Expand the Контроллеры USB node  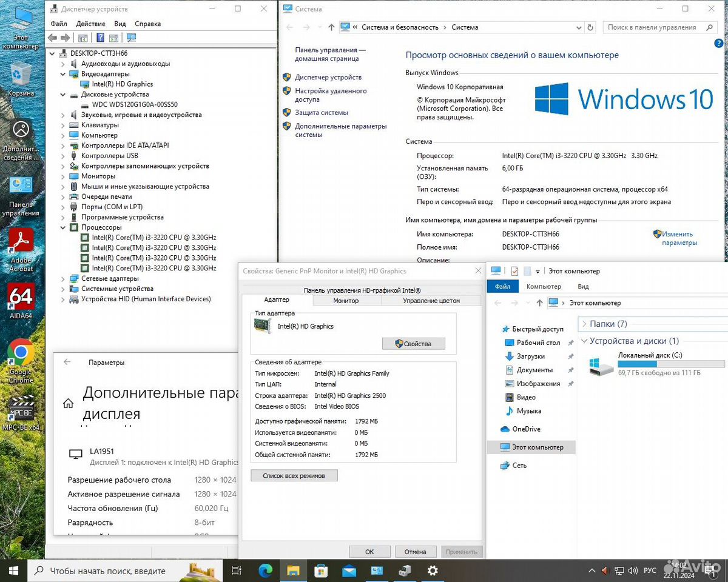coord(63,156)
